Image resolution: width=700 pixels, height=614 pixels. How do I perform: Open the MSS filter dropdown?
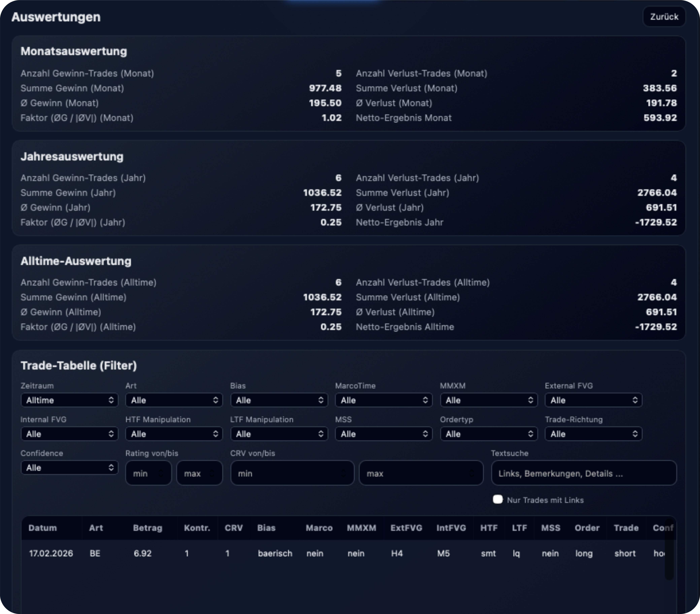pos(384,434)
